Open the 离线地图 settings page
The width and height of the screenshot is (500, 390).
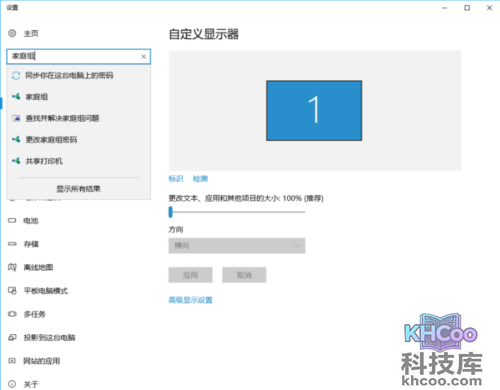pyautogui.click(x=38, y=267)
